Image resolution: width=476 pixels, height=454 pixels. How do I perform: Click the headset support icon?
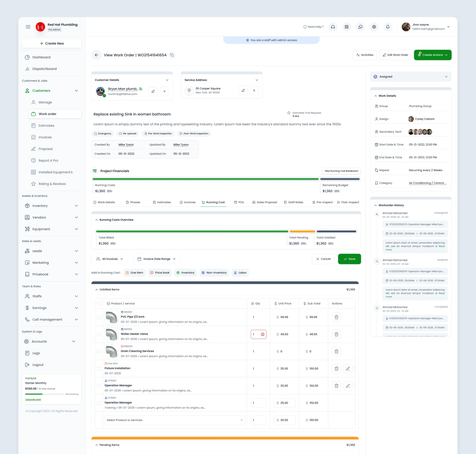tap(333, 27)
